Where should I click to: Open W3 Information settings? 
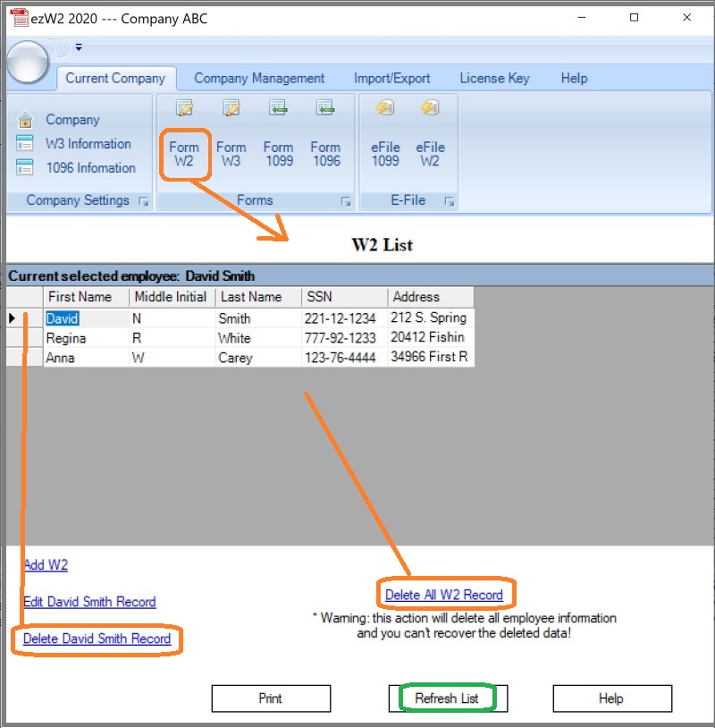click(87, 144)
